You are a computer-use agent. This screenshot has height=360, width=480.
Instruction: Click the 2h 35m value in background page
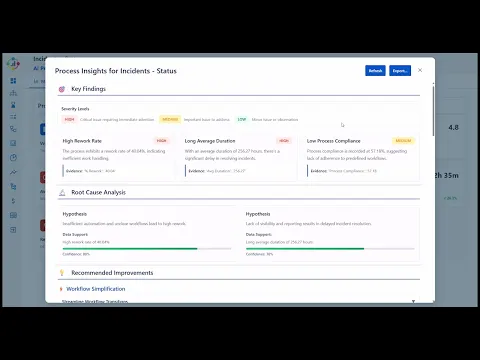coord(447,175)
